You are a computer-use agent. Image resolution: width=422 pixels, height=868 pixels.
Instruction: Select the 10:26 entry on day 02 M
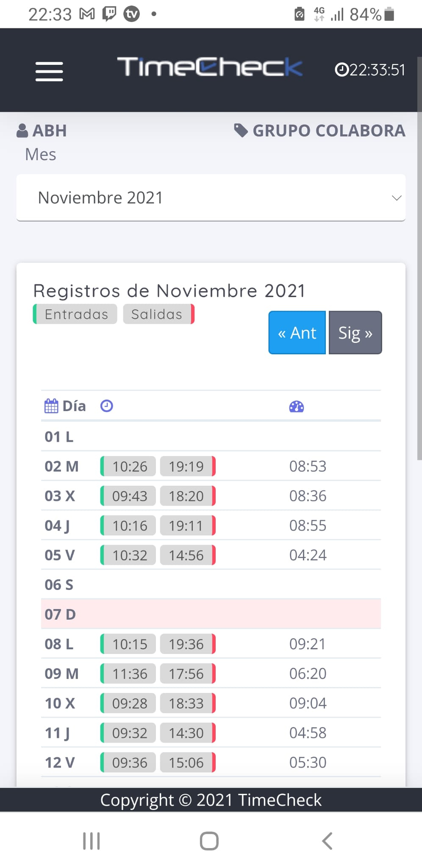[129, 466]
